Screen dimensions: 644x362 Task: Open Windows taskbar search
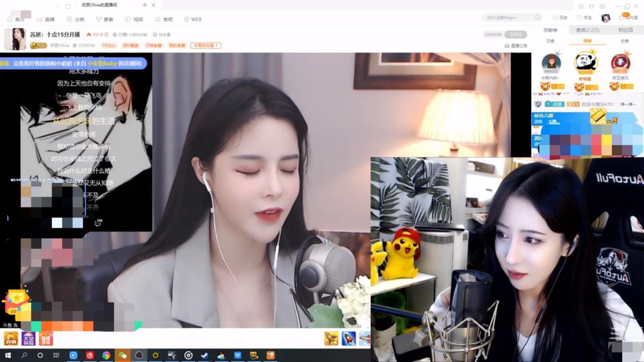(24, 355)
